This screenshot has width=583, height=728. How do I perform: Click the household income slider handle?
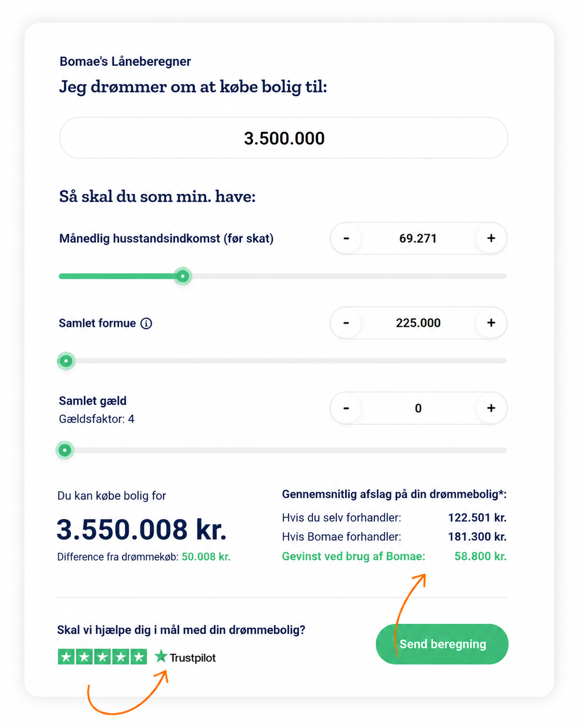182,276
